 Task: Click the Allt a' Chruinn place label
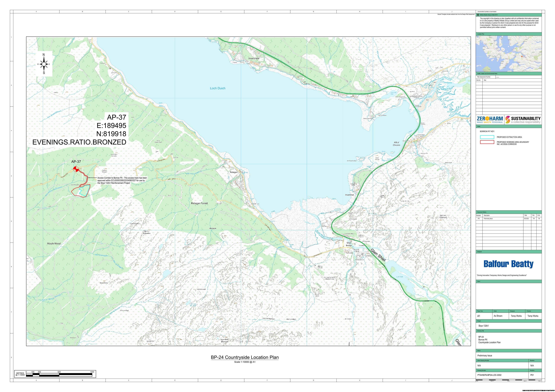397,144
